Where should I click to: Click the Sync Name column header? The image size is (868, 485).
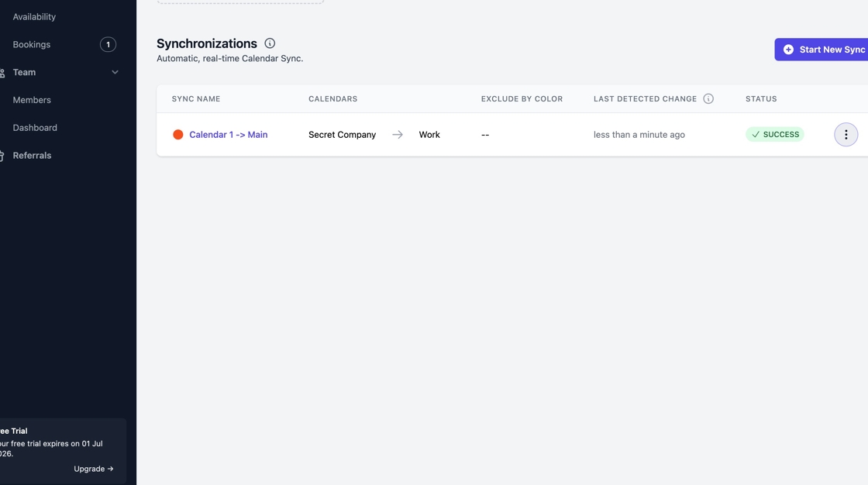196,99
